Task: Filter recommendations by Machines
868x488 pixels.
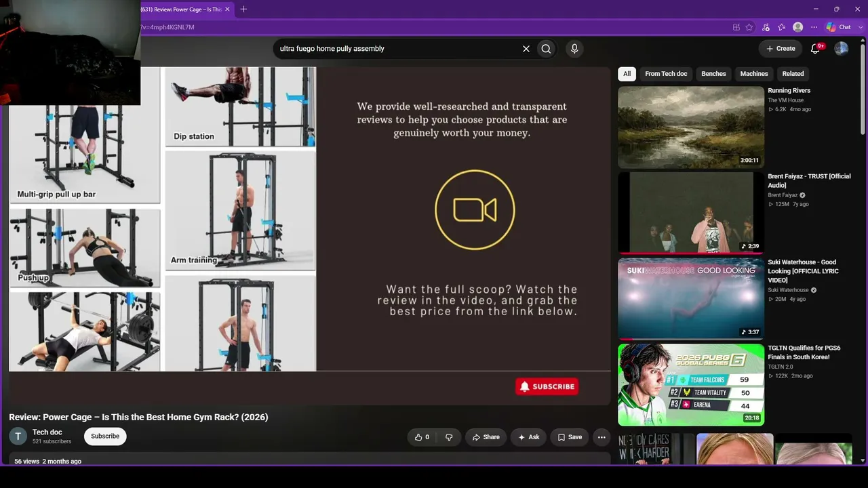Action: [754, 74]
